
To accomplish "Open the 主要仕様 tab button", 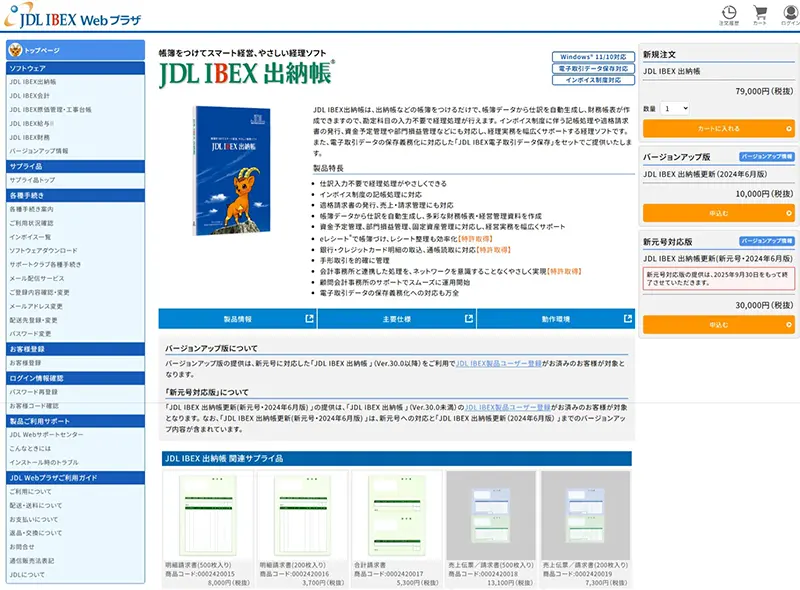I will coord(397,318).
